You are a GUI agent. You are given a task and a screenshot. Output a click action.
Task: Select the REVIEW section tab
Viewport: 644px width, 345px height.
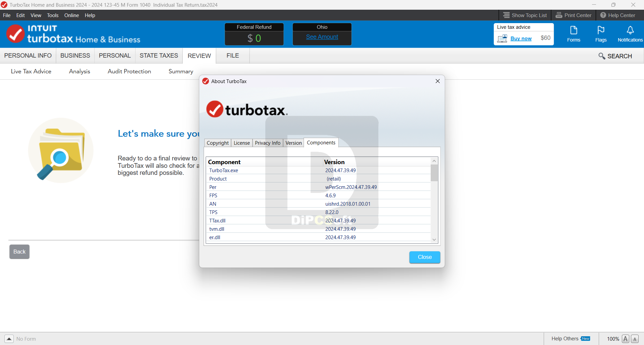click(x=199, y=56)
